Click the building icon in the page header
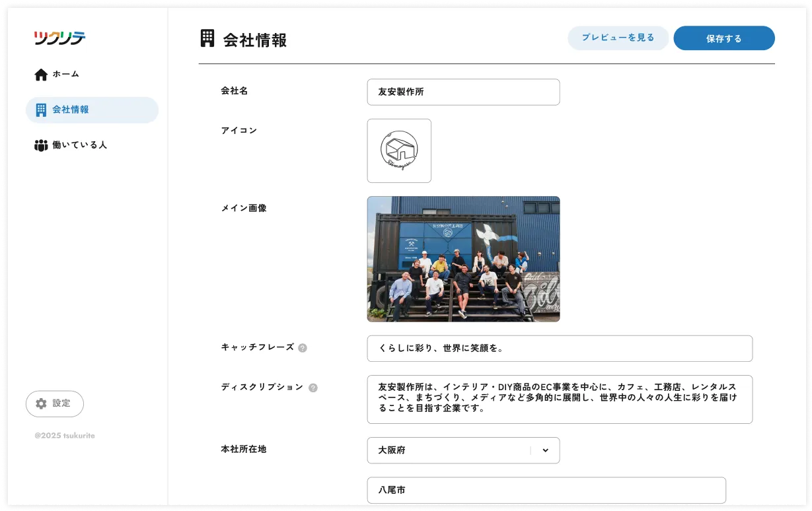Image resolution: width=812 pixels, height=511 pixels. (207, 39)
